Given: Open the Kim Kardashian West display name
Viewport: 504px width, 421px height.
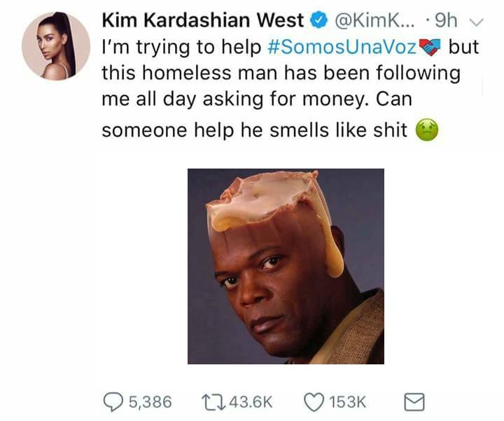Looking at the screenshot, I should 202,20.
